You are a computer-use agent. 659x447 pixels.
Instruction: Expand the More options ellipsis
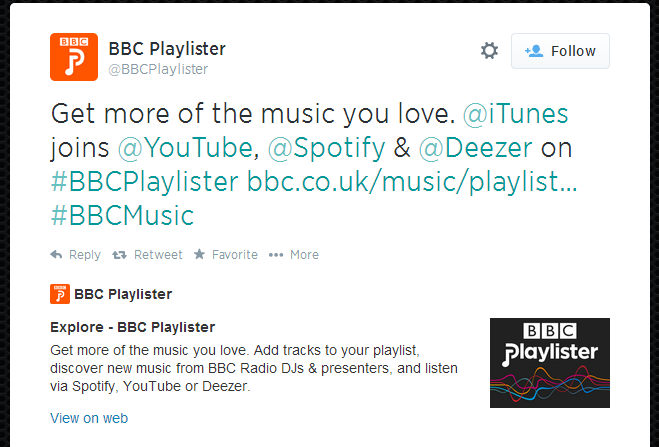[276, 255]
